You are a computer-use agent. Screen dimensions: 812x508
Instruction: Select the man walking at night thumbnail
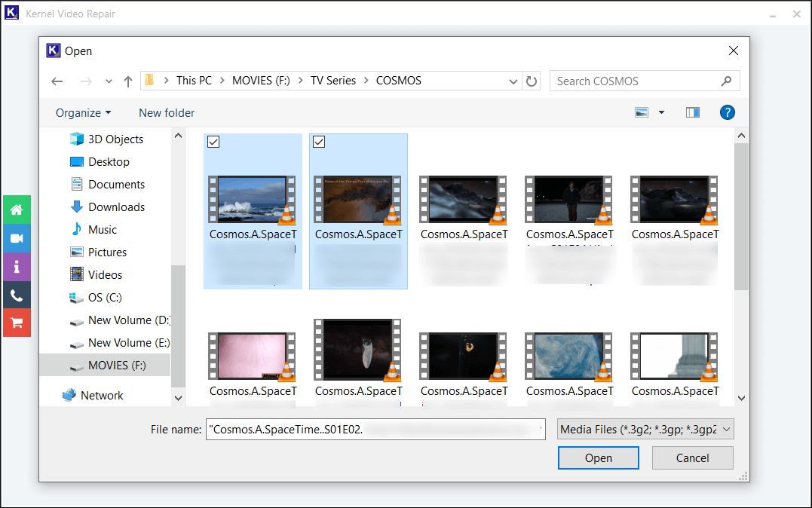(569, 200)
